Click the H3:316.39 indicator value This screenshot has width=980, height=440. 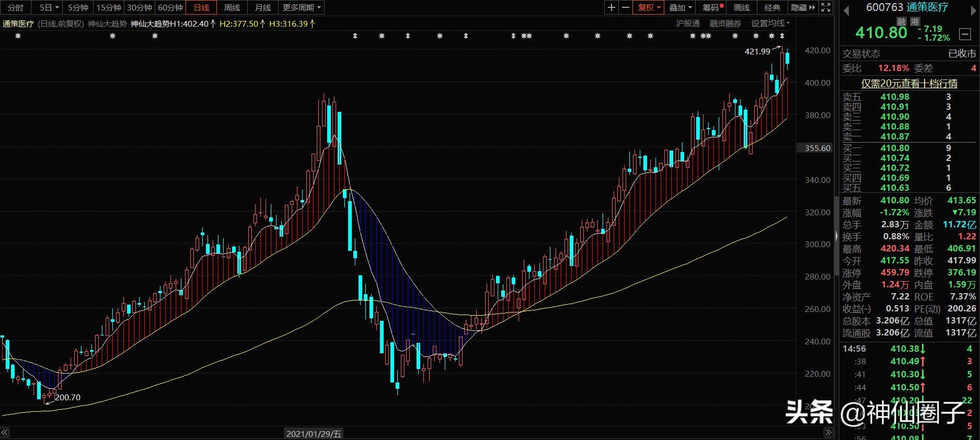[292, 24]
